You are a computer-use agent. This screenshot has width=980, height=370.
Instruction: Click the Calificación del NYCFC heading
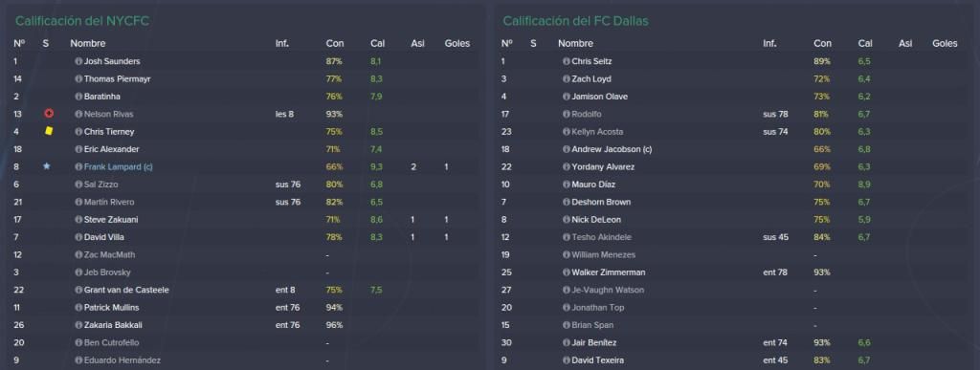(82, 21)
